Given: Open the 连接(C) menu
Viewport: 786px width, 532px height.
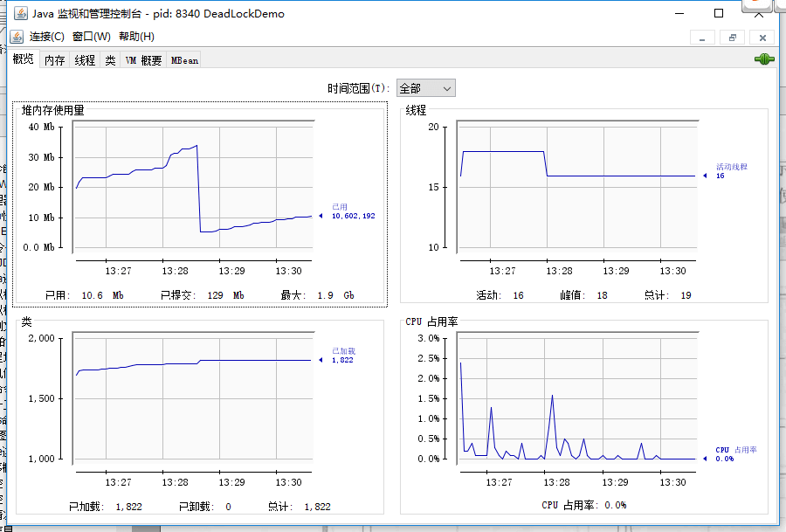Looking at the screenshot, I should (x=47, y=37).
